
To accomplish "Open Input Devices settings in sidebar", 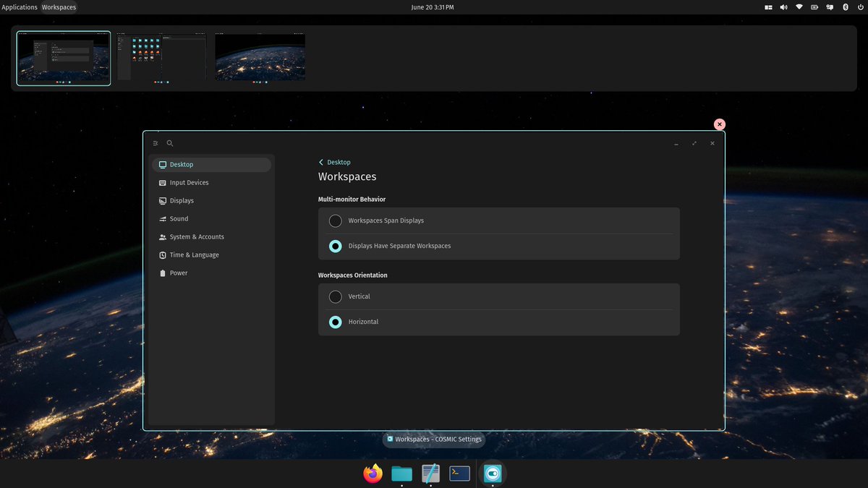I will (211, 183).
